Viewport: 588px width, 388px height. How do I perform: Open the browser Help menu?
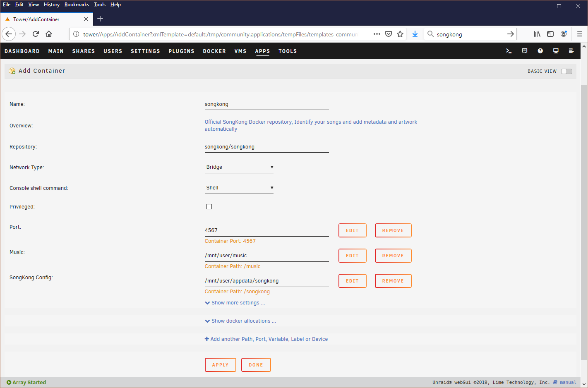pos(115,5)
